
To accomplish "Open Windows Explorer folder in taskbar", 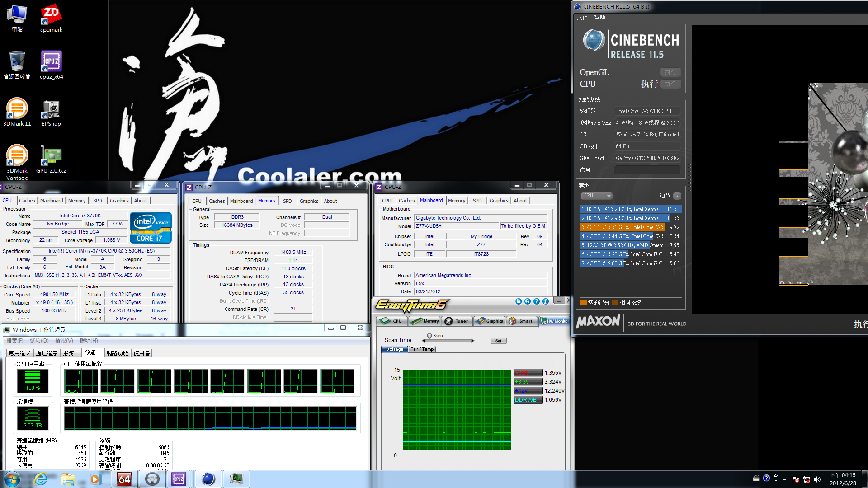I will point(68,479).
